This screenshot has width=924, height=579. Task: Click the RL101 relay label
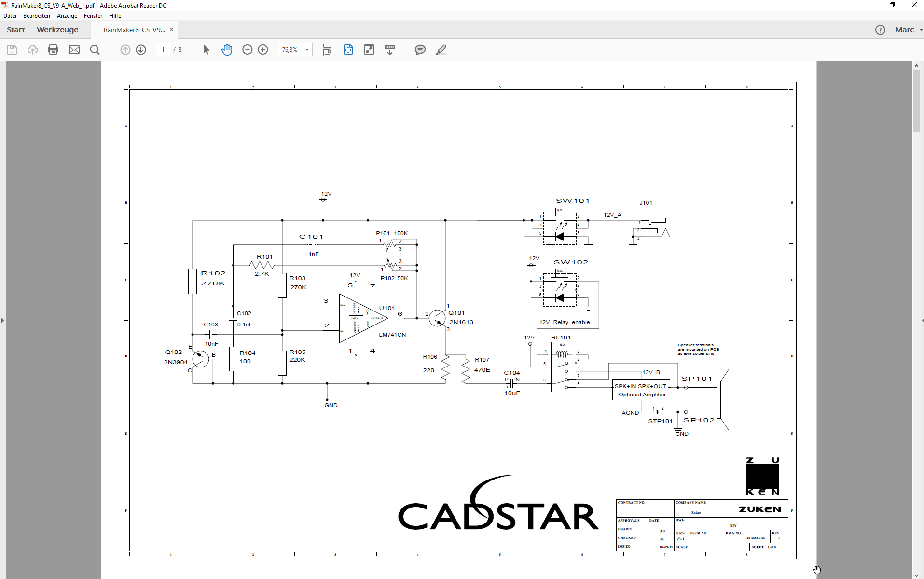pos(561,338)
